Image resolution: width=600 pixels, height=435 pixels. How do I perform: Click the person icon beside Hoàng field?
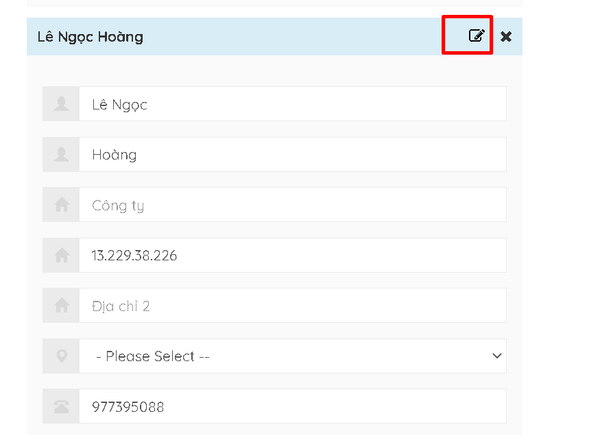point(61,155)
